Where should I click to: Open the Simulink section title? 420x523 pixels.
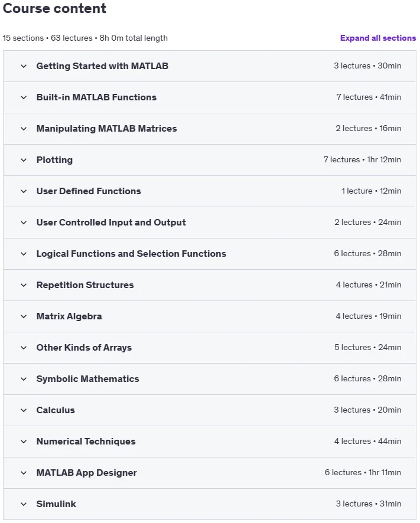coord(56,504)
